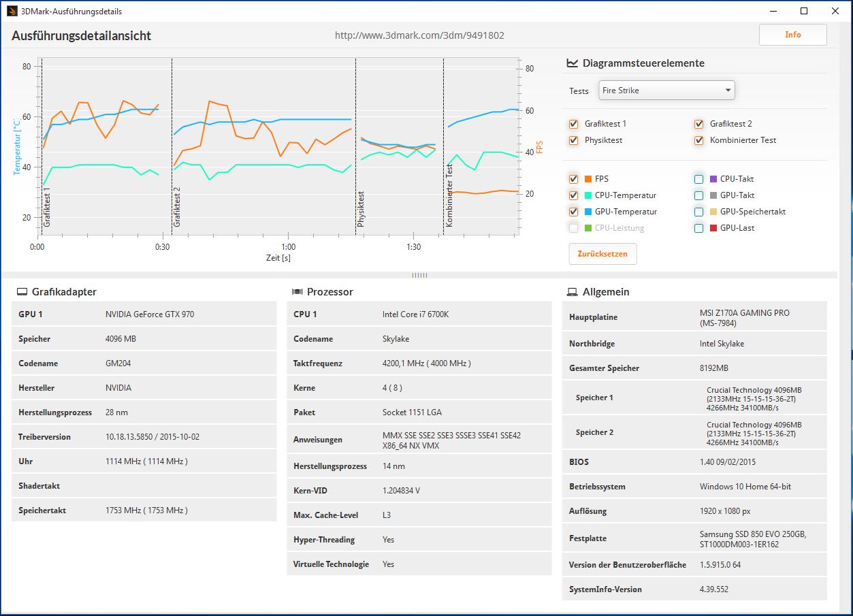Click the yellow GPU-Speichertakt color swatch

click(713, 212)
